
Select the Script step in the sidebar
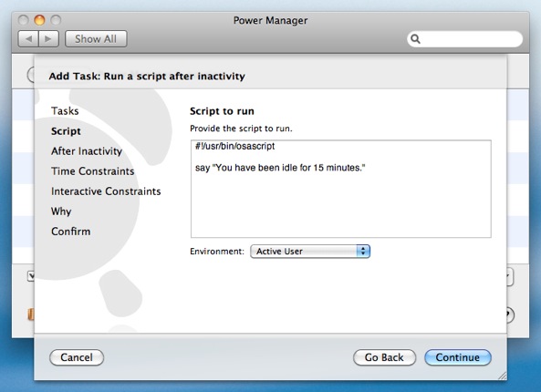point(66,131)
